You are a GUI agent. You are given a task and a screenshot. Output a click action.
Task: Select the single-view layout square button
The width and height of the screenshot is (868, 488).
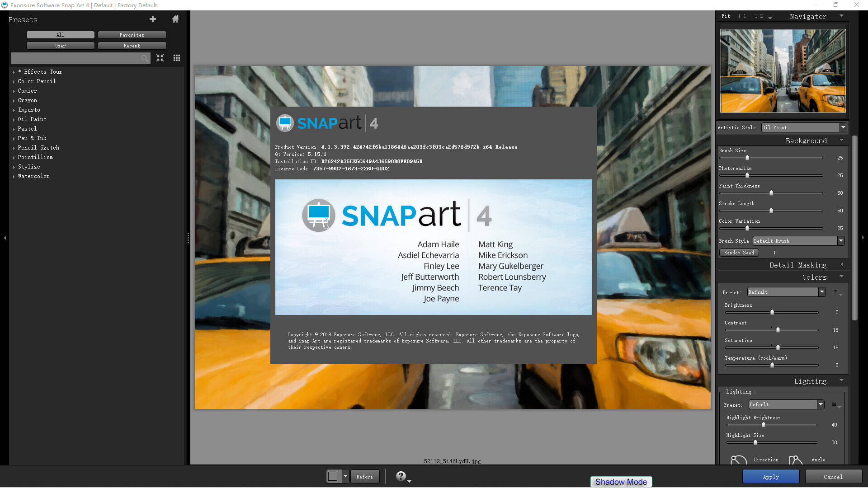click(x=333, y=476)
